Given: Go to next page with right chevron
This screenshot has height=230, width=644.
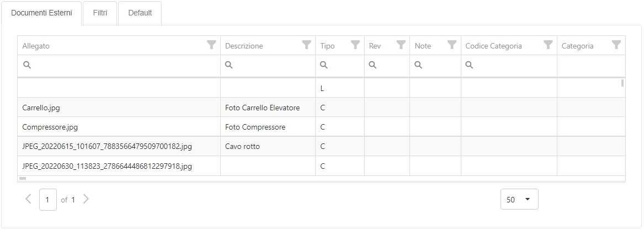Looking at the screenshot, I should pos(86,199).
